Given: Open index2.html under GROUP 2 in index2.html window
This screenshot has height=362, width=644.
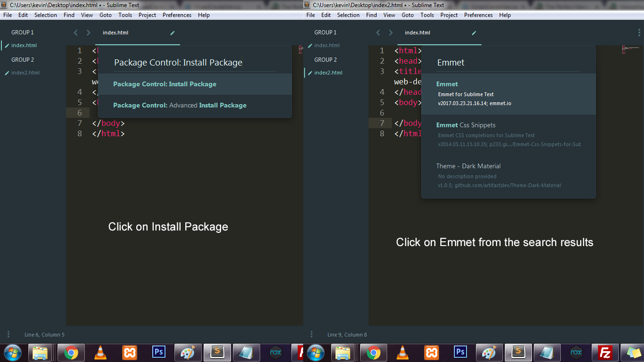Looking at the screenshot, I should (328, 73).
